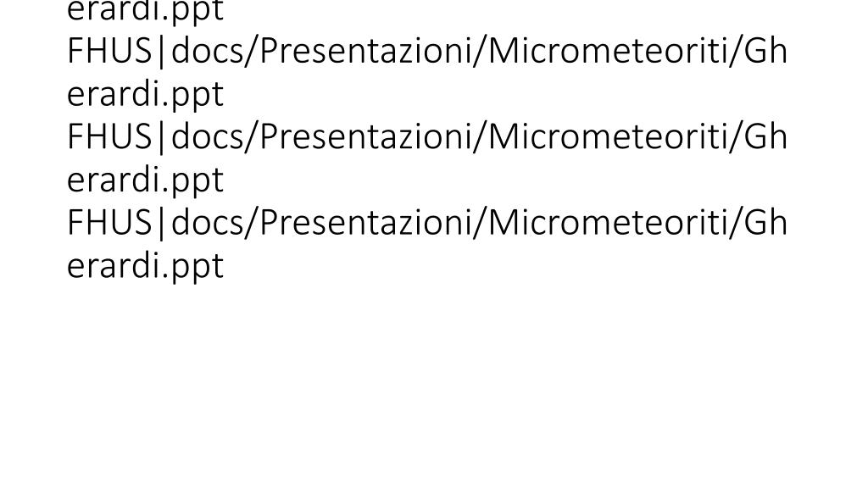Click the pipe separator after the last FHUS
868x488 pixels.
click(x=162, y=224)
